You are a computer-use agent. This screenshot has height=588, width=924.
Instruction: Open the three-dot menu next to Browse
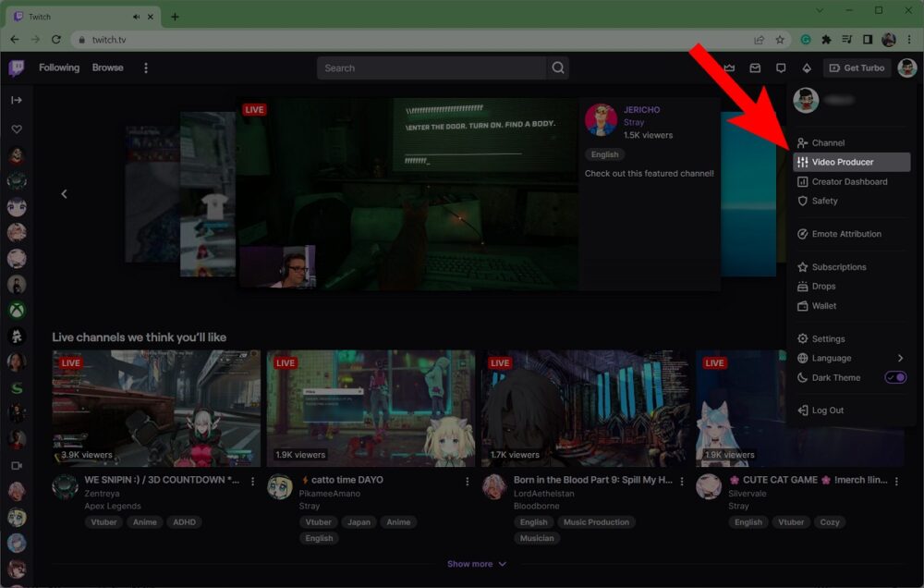[x=146, y=67]
